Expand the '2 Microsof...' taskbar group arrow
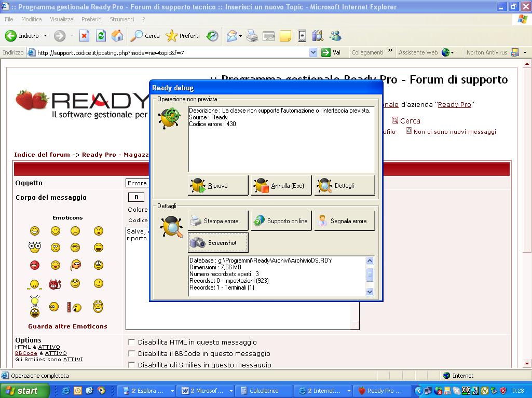Screen dimensions: 532x398 [231, 391]
